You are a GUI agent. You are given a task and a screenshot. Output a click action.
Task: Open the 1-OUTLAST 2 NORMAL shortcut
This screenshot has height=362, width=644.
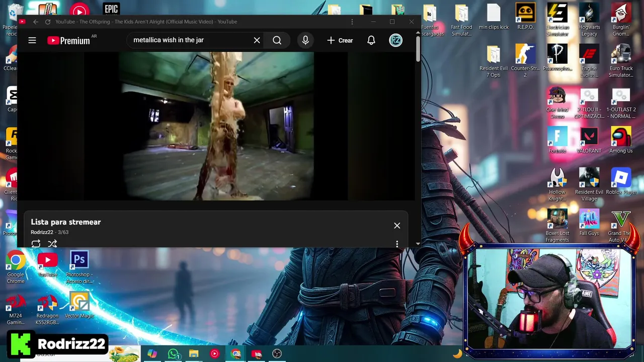[621, 103]
